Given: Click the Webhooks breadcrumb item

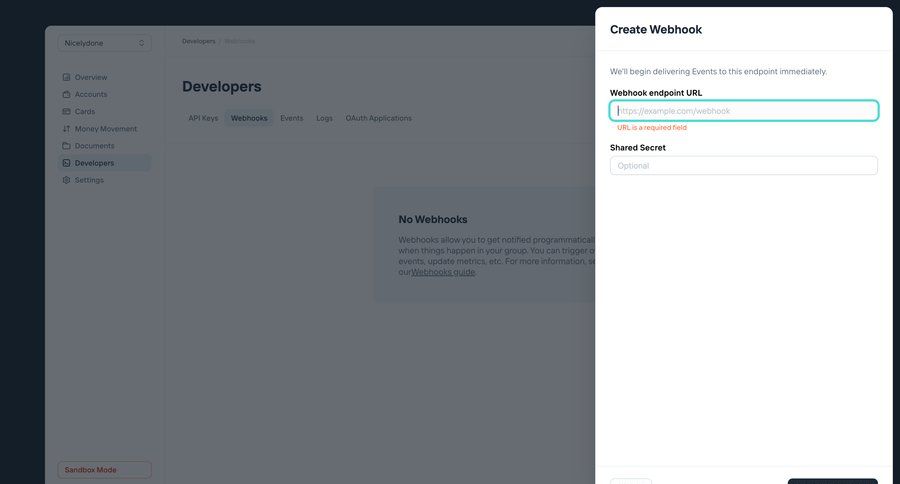Looking at the screenshot, I should 239,41.
